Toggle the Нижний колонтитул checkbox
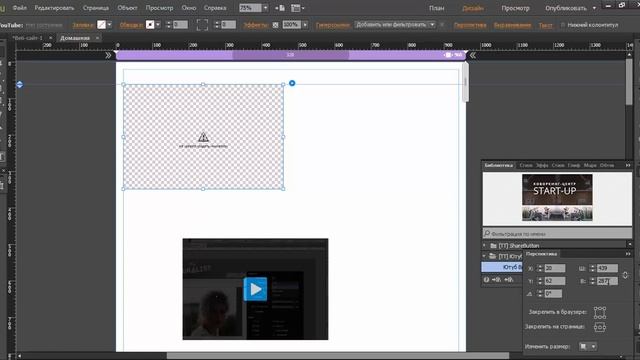The image size is (640, 360). [562, 25]
